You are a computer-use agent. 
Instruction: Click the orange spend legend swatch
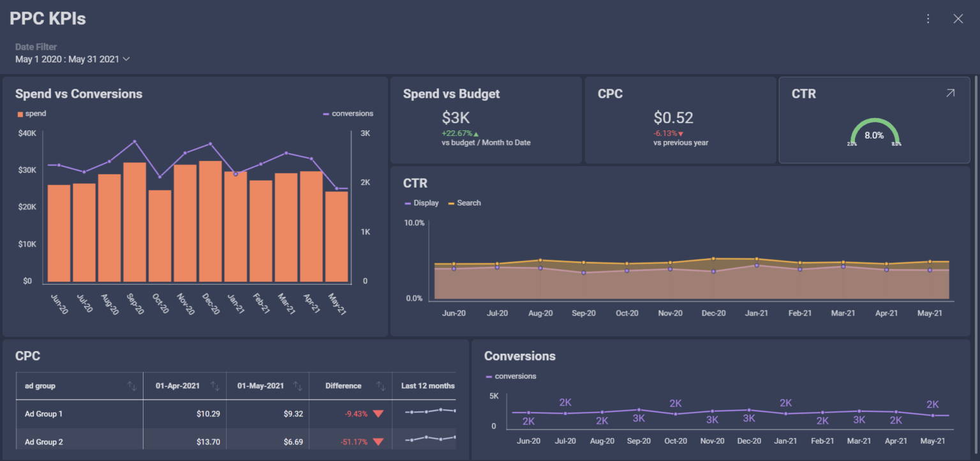[19, 113]
